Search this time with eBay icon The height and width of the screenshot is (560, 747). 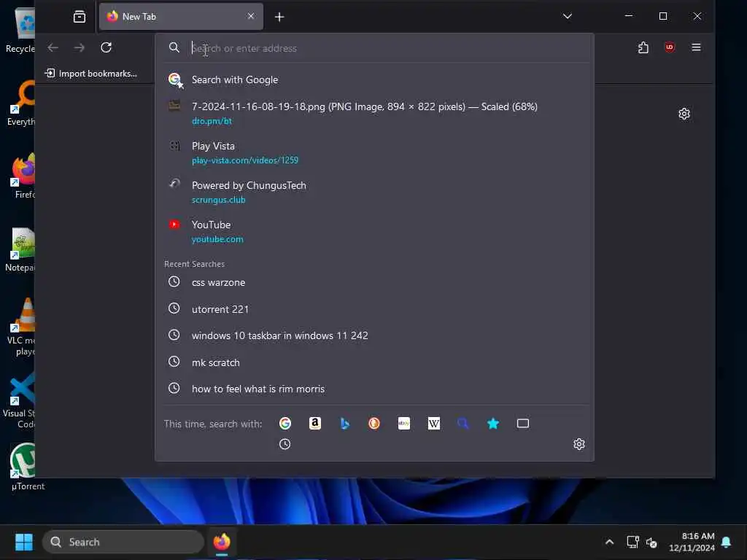pyautogui.click(x=404, y=424)
